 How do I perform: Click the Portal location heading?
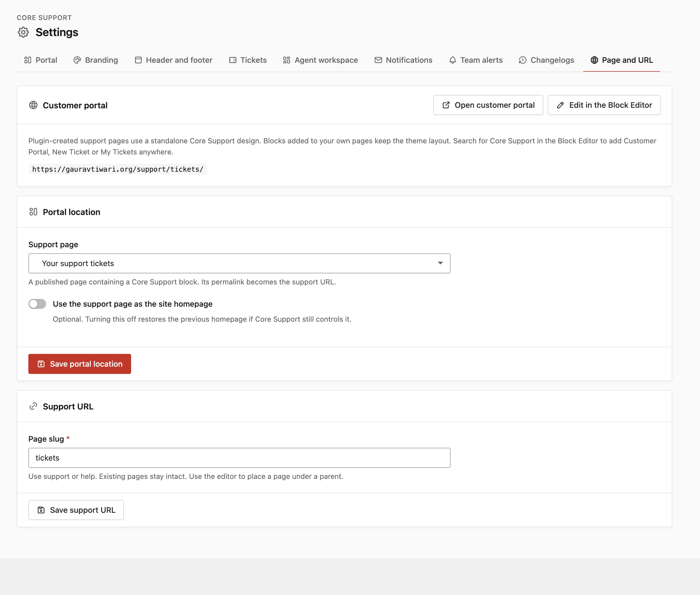tap(71, 212)
